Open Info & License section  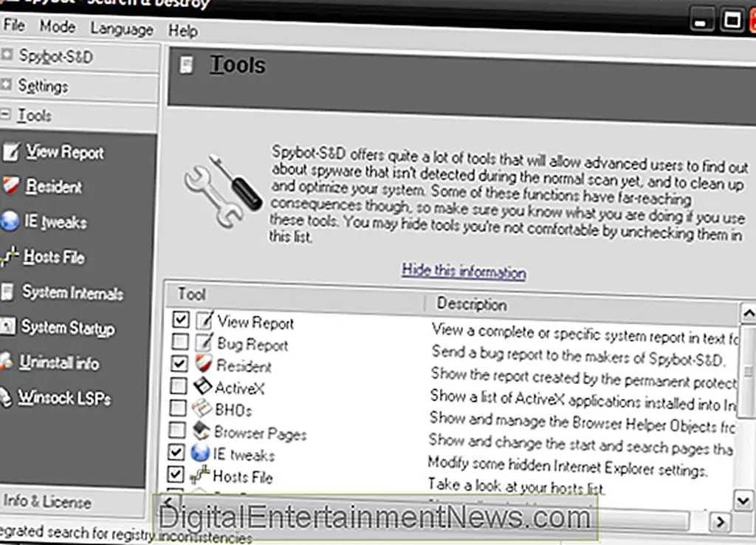(x=47, y=502)
